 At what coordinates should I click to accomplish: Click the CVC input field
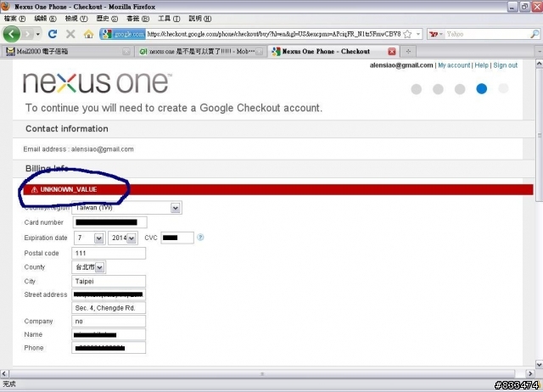[177, 238]
